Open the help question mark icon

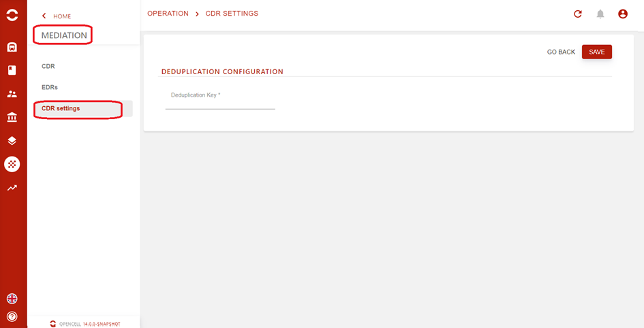pyautogui.click(x=12, y=316)
